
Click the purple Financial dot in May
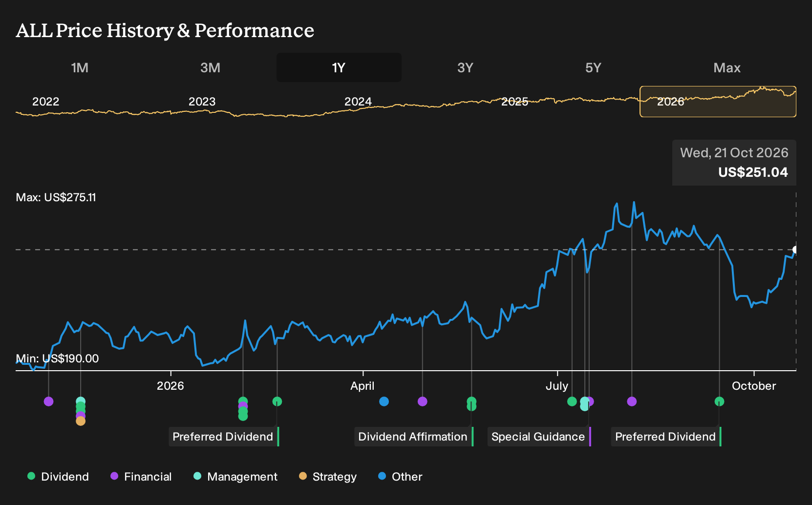click(x=423, y=401)
